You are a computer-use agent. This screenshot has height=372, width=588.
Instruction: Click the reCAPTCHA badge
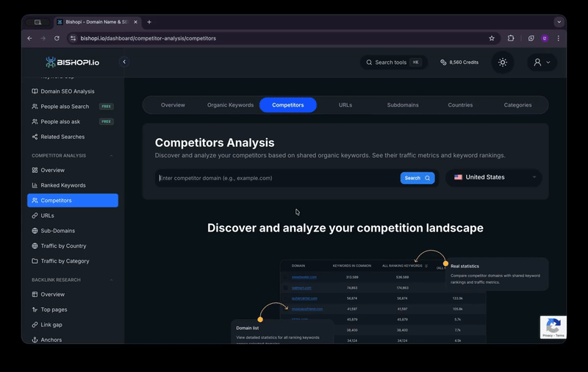(x=553, y=327)
